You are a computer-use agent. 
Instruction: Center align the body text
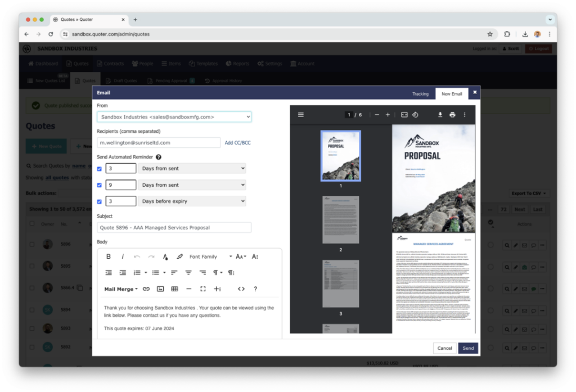[188, 273]
